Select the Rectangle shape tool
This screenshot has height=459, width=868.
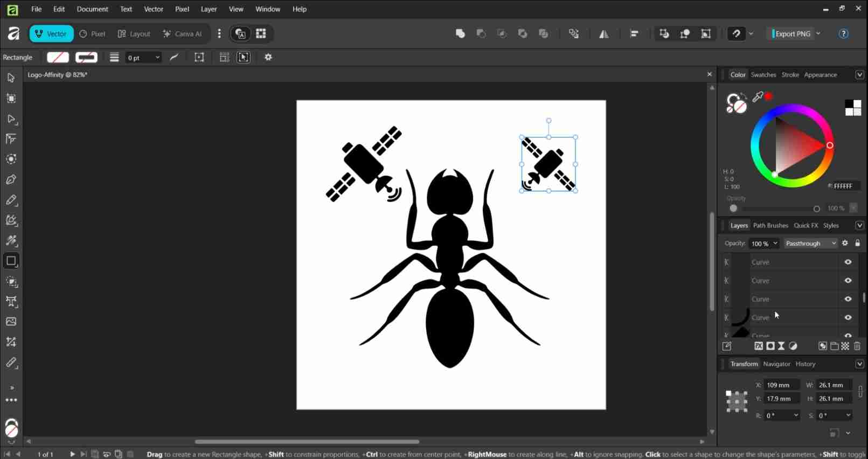11,261
